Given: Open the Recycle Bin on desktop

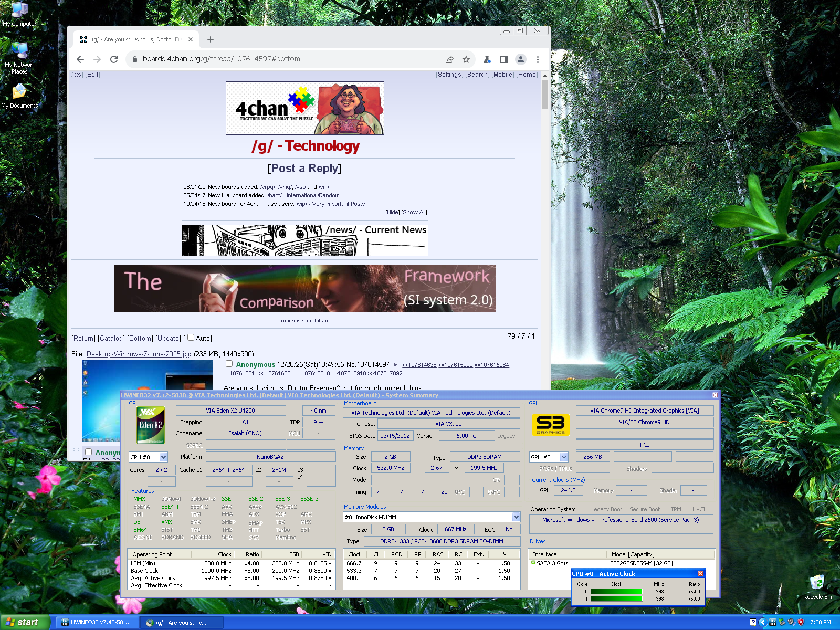Looking at the screenshot, I should 817,587.
